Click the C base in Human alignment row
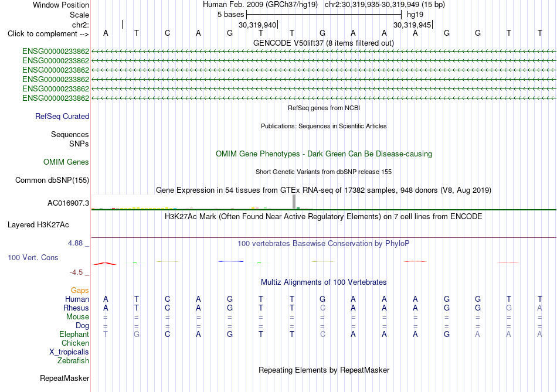The image size is (557, 392). point(167,299)
